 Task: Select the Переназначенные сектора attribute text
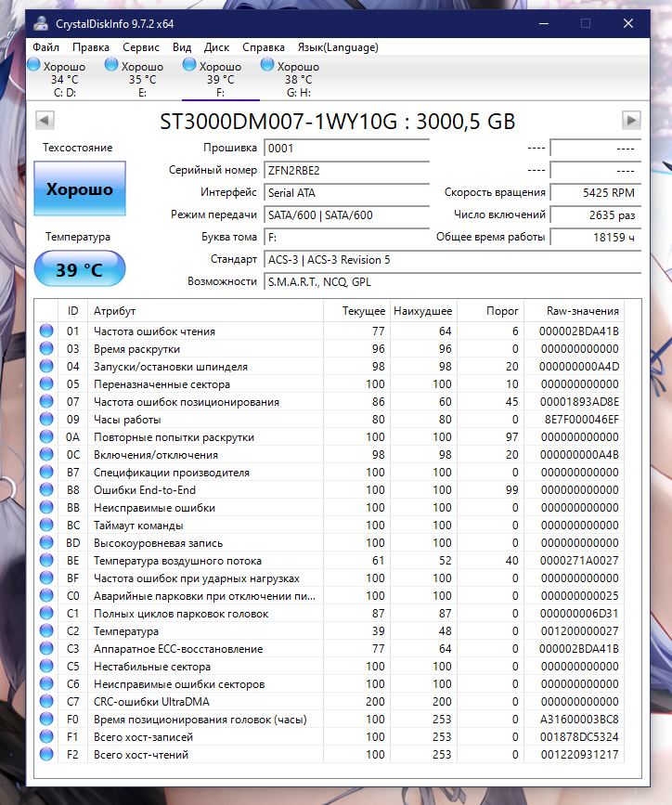[162, 384]
